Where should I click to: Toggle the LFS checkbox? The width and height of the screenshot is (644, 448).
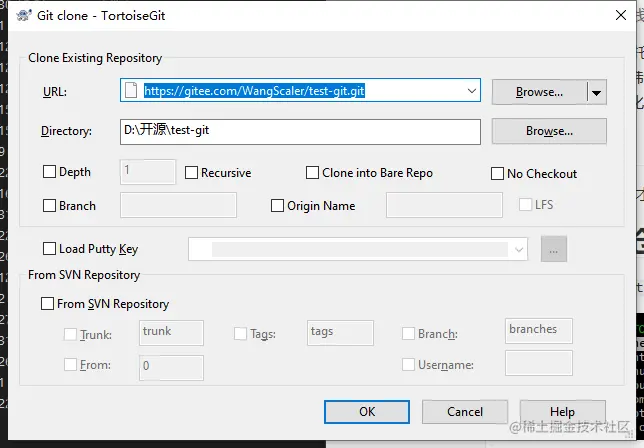(525, 204)
